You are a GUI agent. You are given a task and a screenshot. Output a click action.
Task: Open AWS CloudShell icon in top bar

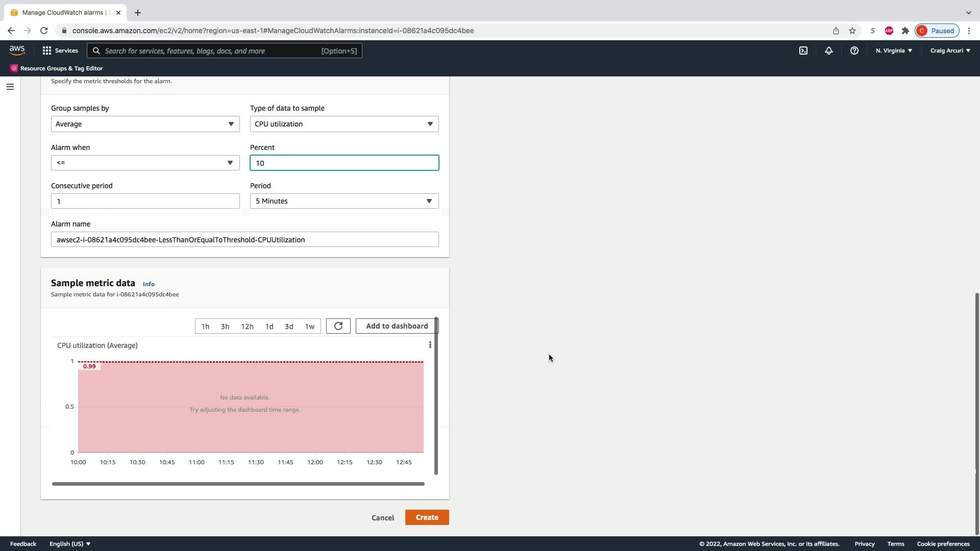tap(803, 51)
